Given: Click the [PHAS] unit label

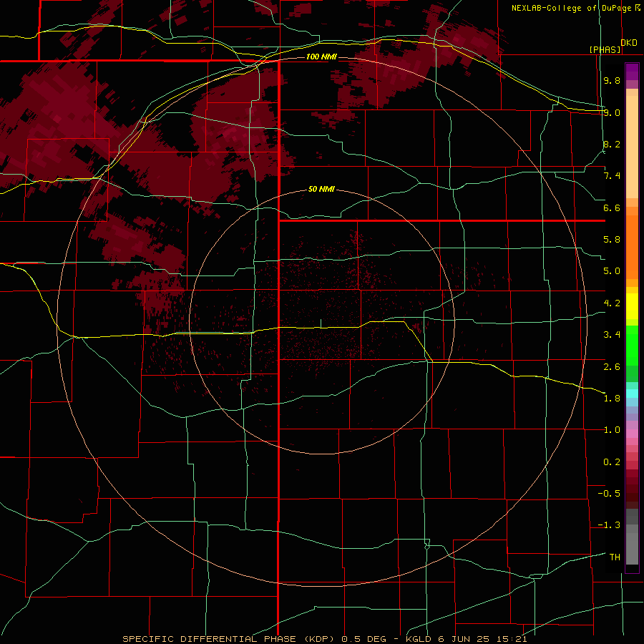Looking at the screenshot, I should click(605, 50).
